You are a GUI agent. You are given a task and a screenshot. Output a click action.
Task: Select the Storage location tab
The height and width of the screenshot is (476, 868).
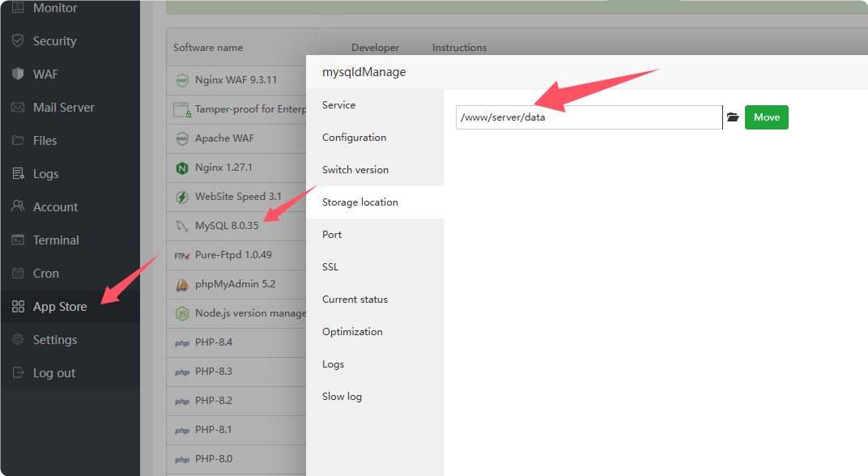(375, 202)
